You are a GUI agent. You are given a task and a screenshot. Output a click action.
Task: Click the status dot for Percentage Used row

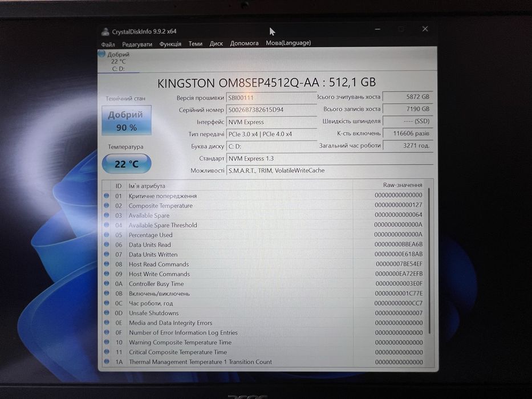[107, 235]
